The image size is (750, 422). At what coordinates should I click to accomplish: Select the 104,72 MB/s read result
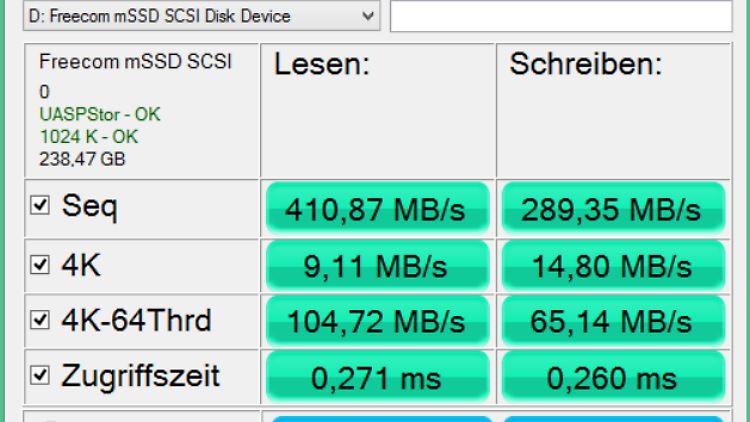(377, 322)
